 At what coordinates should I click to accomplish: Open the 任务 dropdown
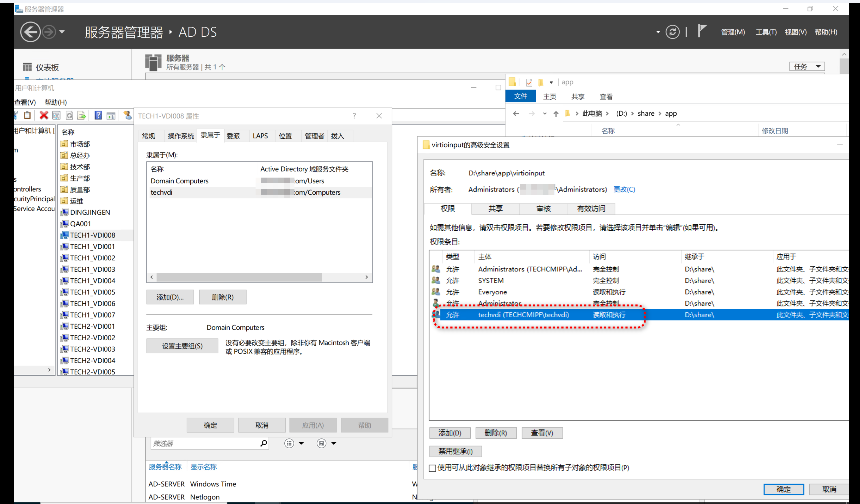click(x=807, y=66)
